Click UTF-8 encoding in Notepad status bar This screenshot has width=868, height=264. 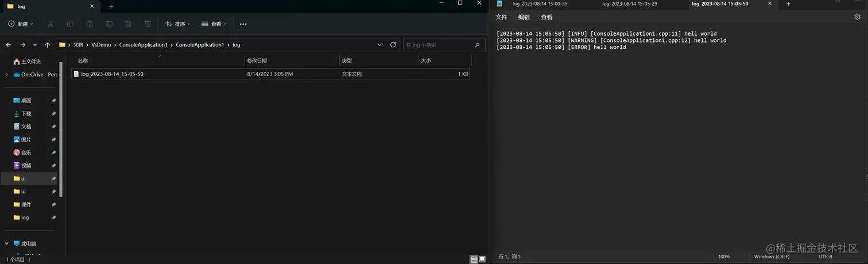point(826,257)
